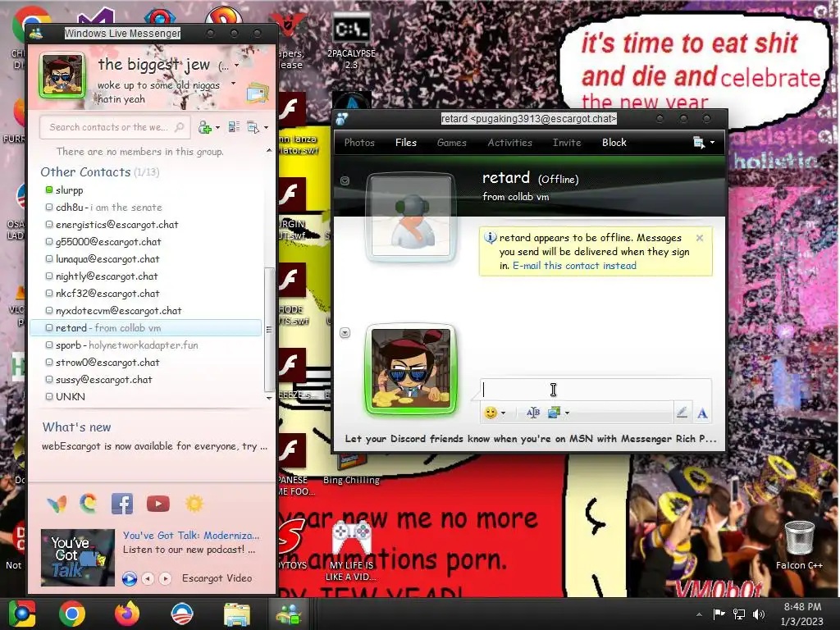Click the Messenger icon in the taskbar
Image resolution: width=840 pixels, height=630 pixels.
tap(289, 614)
